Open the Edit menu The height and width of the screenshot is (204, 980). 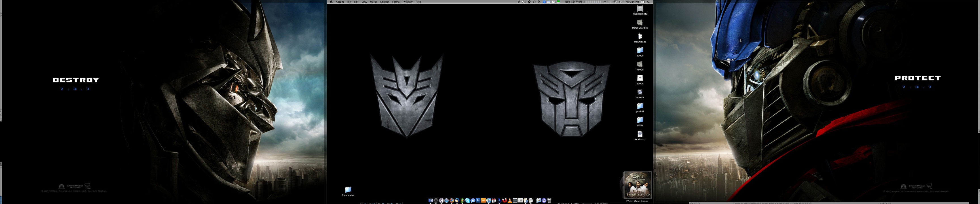[356, 2]
